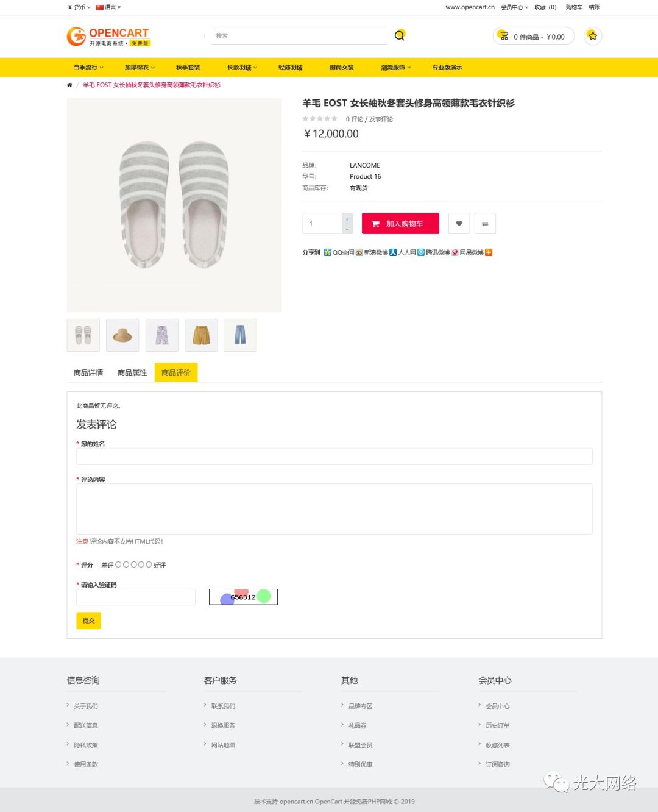Increase quantity with the plus stepper

point(347,219)
